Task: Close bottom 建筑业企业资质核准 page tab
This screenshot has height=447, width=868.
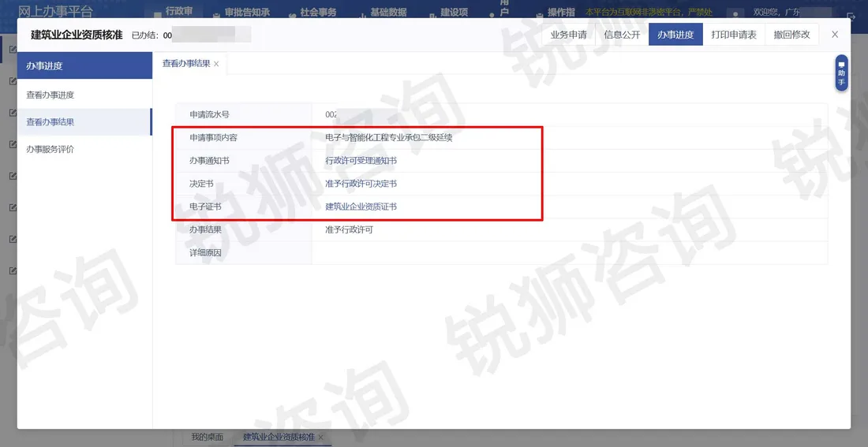Action: point(320,438)
